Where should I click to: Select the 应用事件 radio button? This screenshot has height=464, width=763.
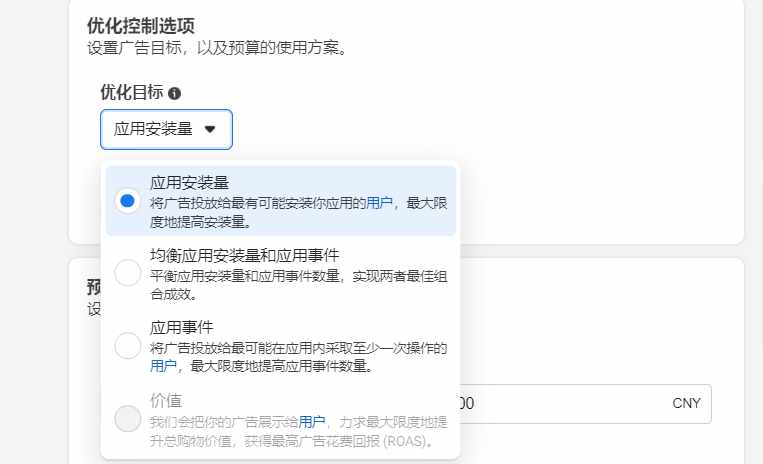127,346
